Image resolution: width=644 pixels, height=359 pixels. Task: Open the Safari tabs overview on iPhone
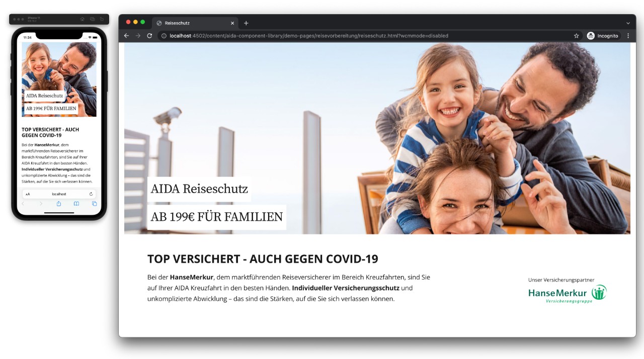coord(94,204)
